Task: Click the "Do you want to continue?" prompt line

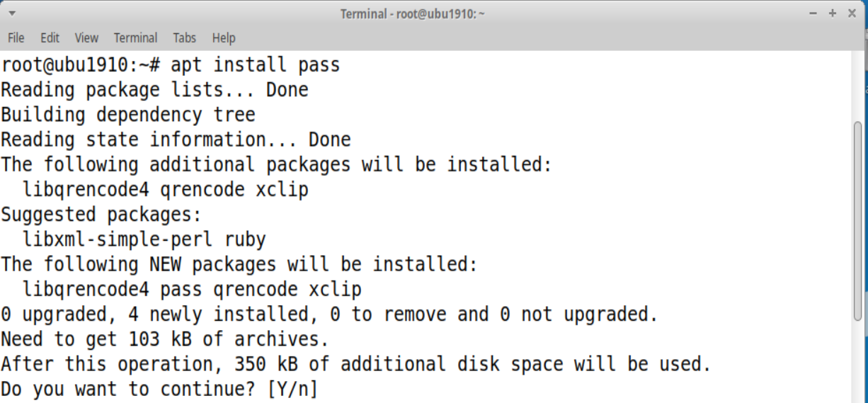Action: pos(159,389)
